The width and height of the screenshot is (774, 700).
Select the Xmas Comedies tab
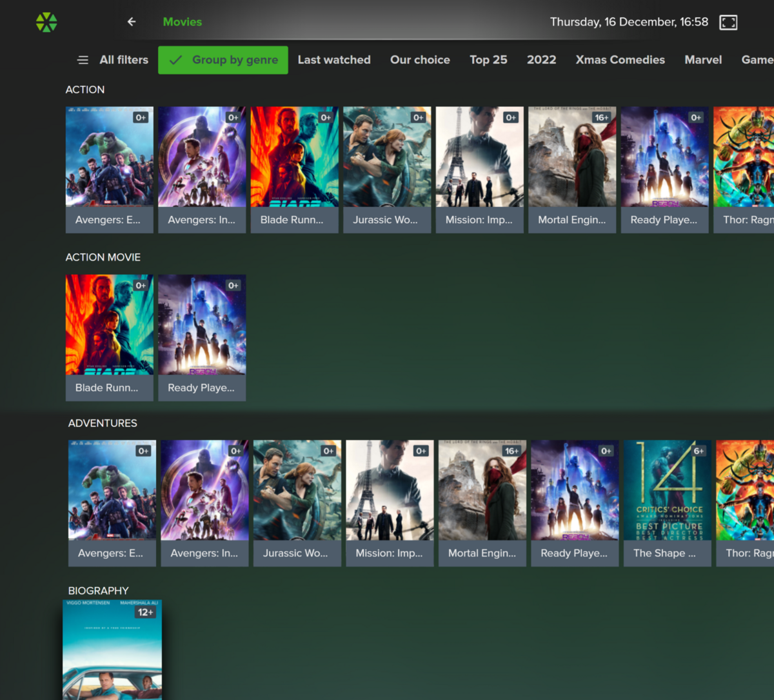[620, 60]
